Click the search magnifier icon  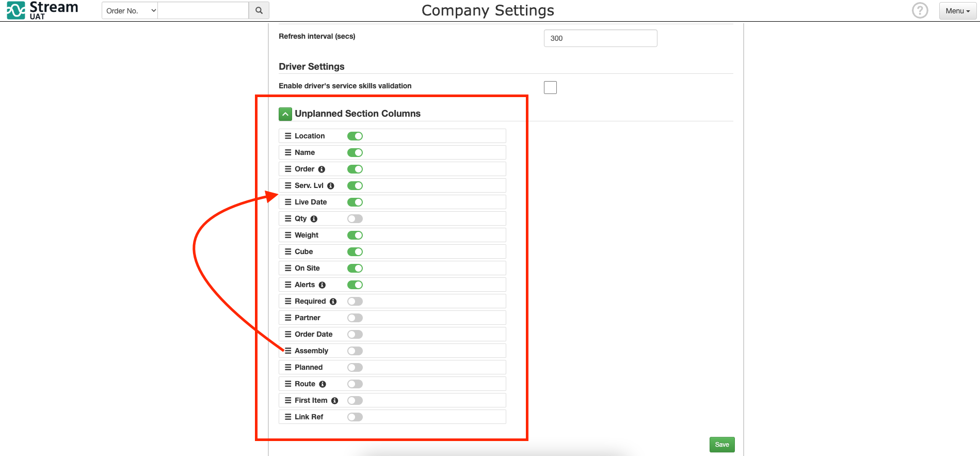pyautogui.click(x=259, y=10)
